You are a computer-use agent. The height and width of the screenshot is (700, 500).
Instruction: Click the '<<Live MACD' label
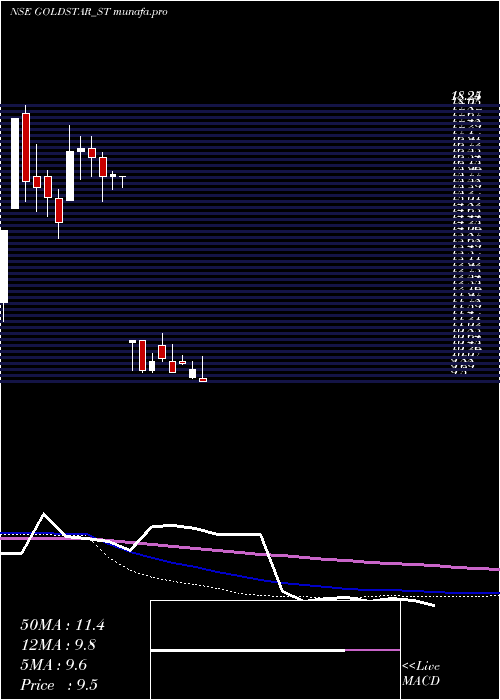pyautogui.click(x=421, y=674)
